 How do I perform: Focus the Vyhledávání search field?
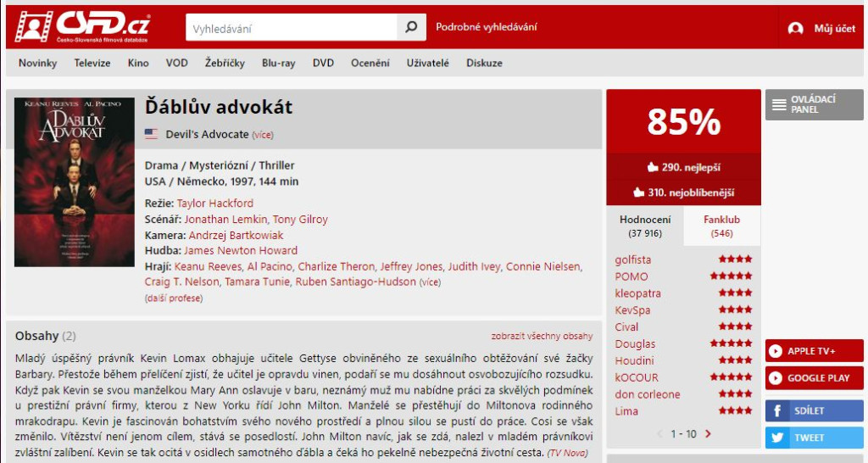(292, 27)
